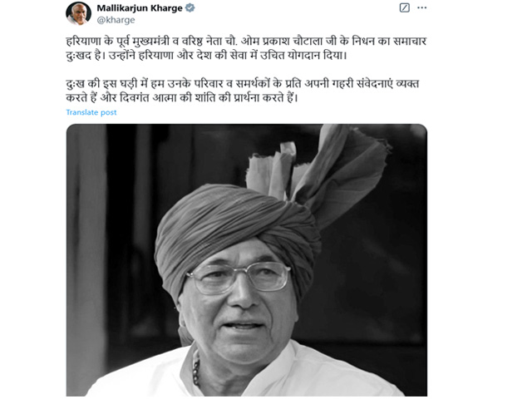The image size is (532, 399).
Task: Open Mallikarjun Kharge's profile avatar
Action: click(x=78, y=13)
